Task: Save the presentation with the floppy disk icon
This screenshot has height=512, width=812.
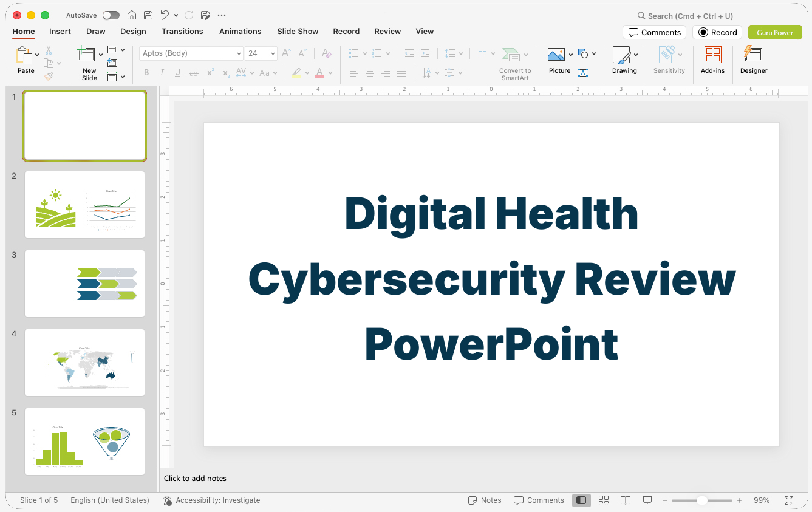Action: click(148, 15)
